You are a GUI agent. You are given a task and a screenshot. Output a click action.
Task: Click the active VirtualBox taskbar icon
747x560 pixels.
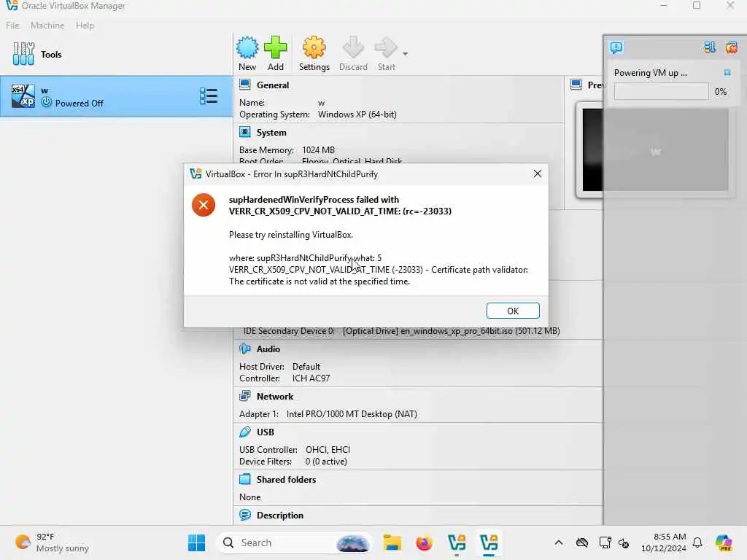pos(489,542)
